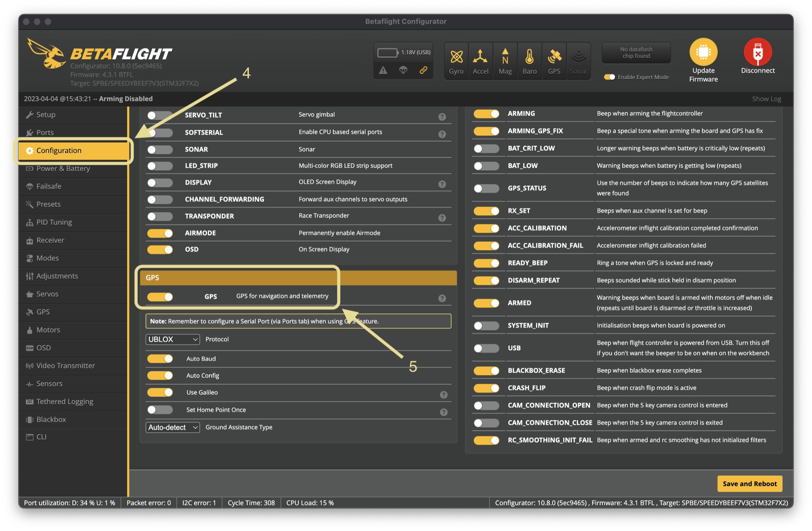Click the link status icon below battery voltage
The height and width of the screenshot is (531, 812).
(423, 70)
